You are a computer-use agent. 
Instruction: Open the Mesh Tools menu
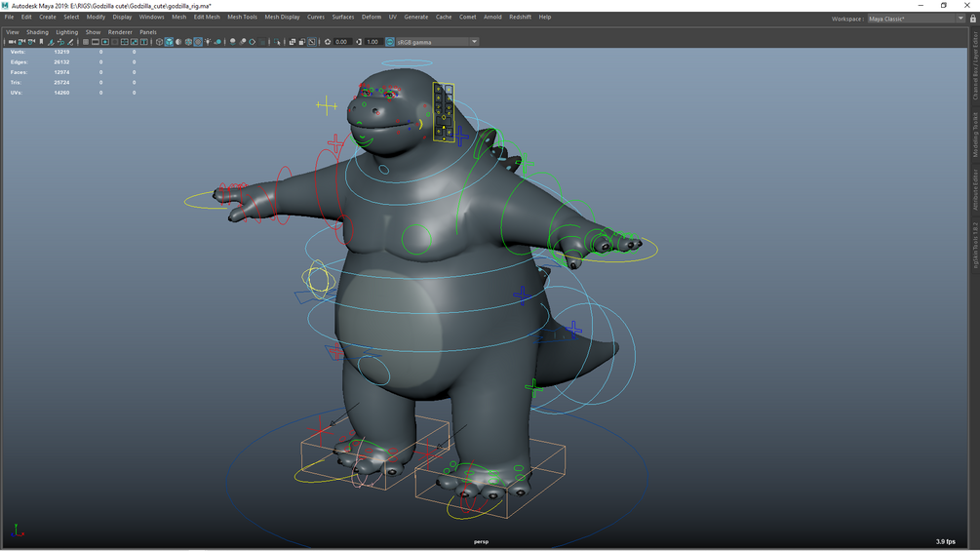pos(242,17)
